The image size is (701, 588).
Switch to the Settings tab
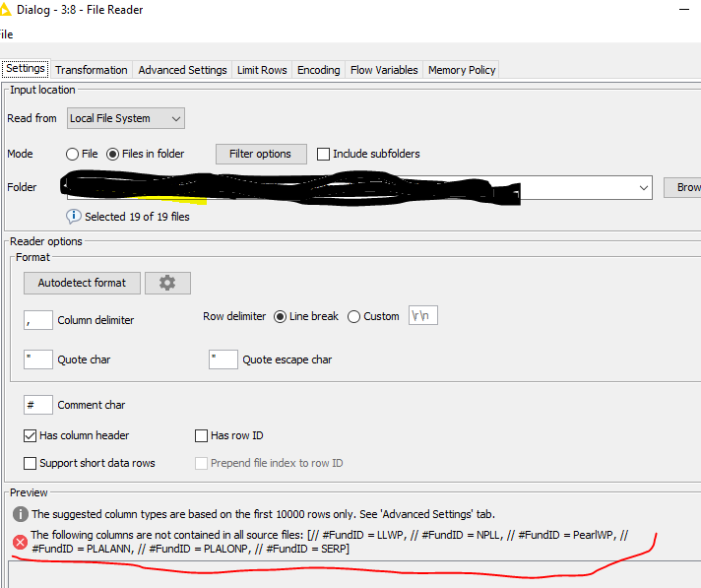pyautogui.click(x=26, y=68)
